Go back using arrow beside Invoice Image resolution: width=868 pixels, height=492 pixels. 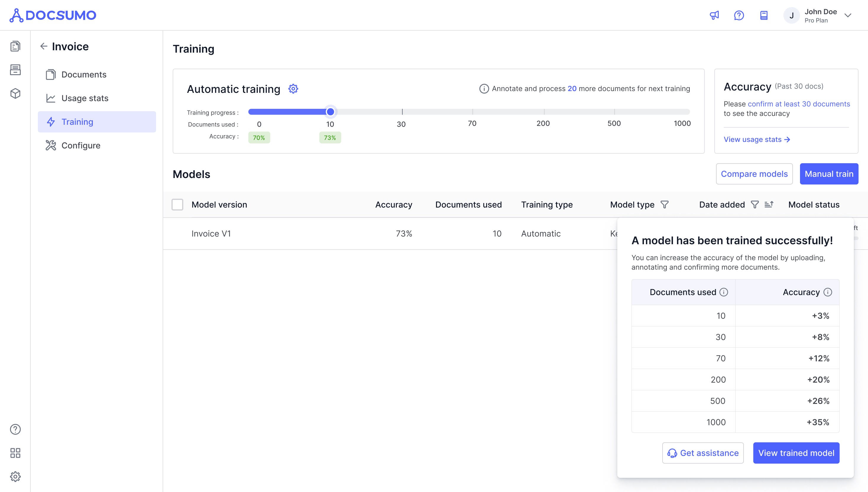coord(43,46)
